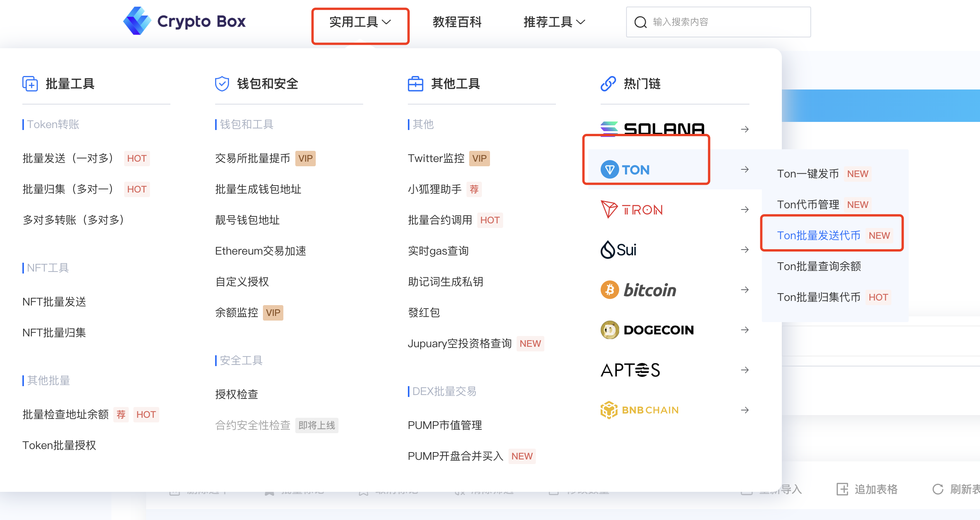This screenshot has width=980, height=520.
Task: Click the 热门链 chain link icon
Action: tap(608, 84)
